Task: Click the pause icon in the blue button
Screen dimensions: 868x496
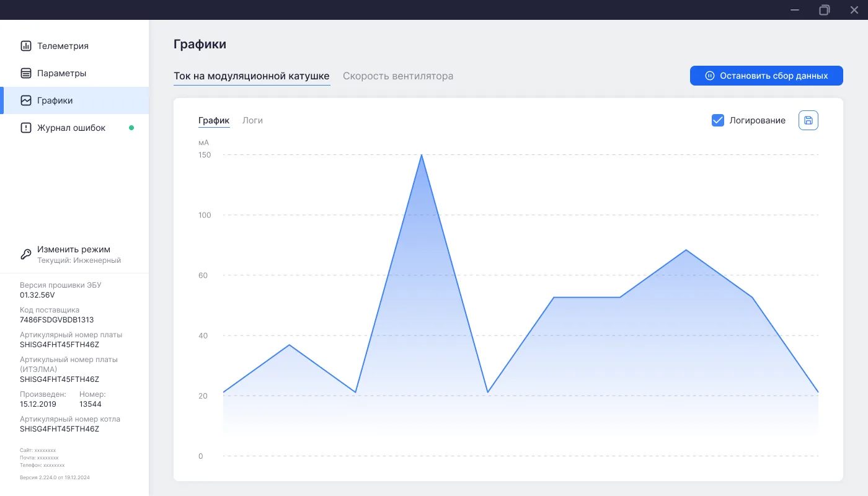Action: 710,76
